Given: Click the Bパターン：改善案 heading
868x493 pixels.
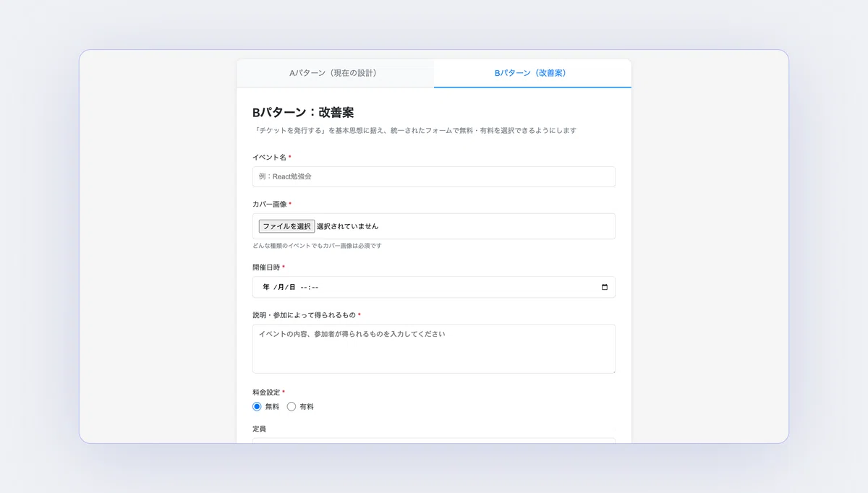Looking at the screenshot, I should [303, 112].
